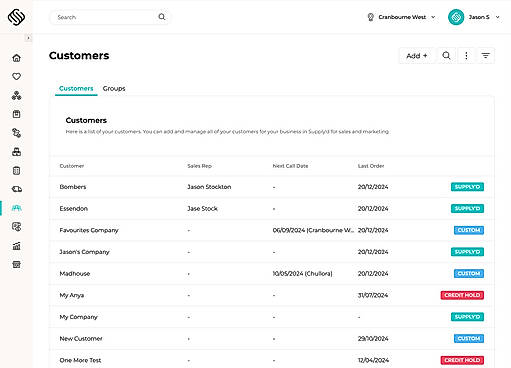
Task: Click sales rep Jase Stock
Action: point(202,208)
